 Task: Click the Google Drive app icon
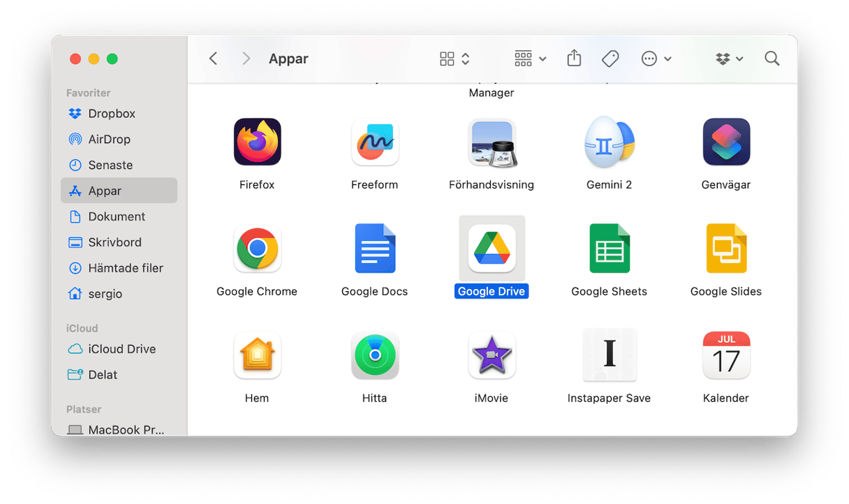[492, 249]
